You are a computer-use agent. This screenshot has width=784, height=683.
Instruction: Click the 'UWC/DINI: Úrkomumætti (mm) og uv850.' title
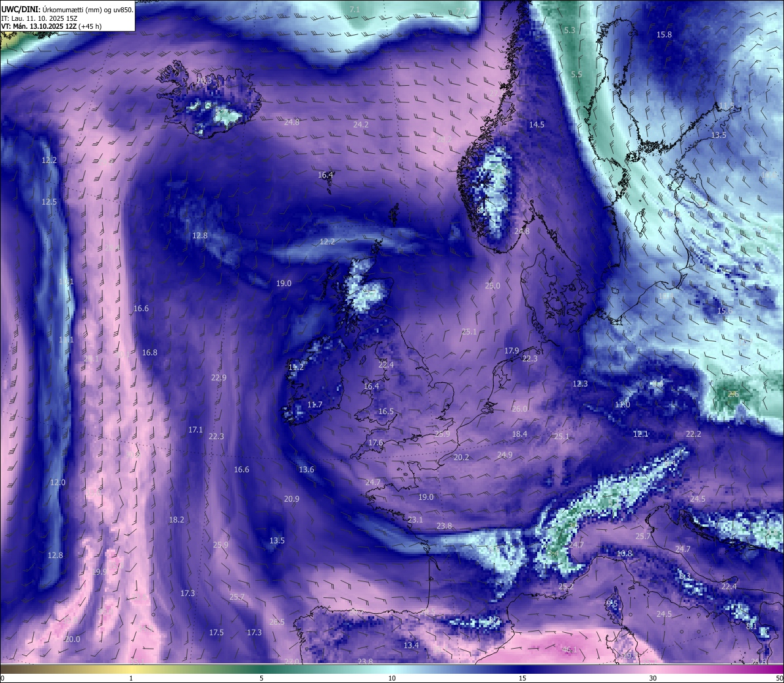67,9
